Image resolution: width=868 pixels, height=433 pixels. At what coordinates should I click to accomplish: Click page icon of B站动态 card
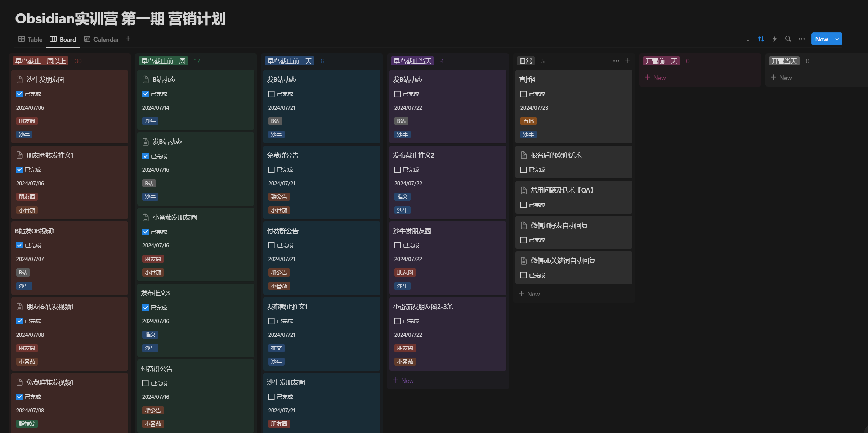(x=146, y=80)
